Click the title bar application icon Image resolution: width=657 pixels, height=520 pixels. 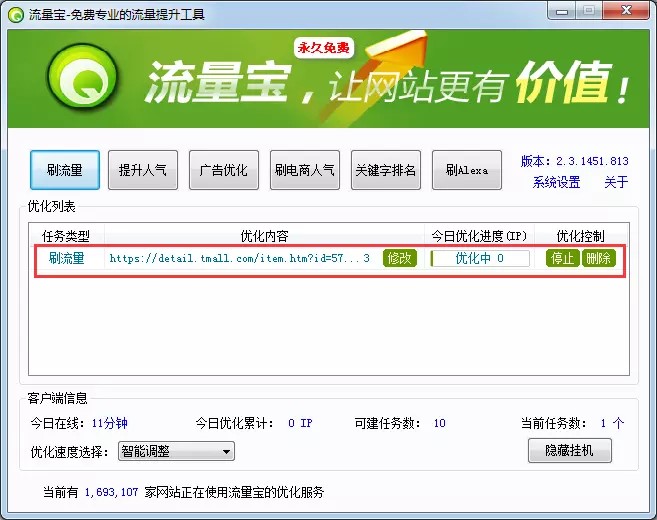[16, 12]
